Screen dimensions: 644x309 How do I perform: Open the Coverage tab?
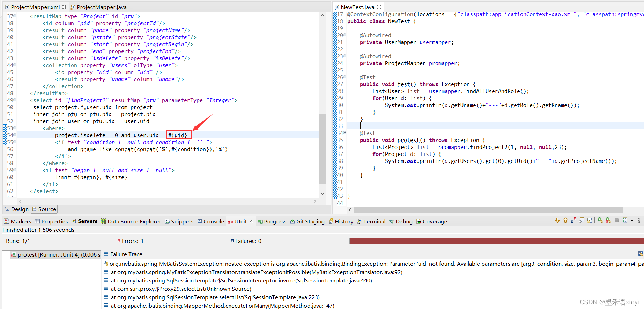432,221
